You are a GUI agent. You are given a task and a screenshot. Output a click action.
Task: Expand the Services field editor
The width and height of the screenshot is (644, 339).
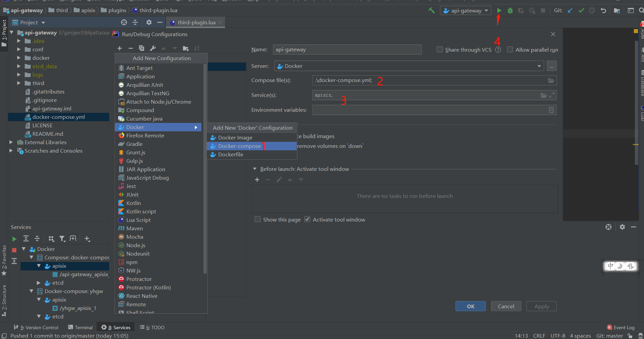click(552, 95)
